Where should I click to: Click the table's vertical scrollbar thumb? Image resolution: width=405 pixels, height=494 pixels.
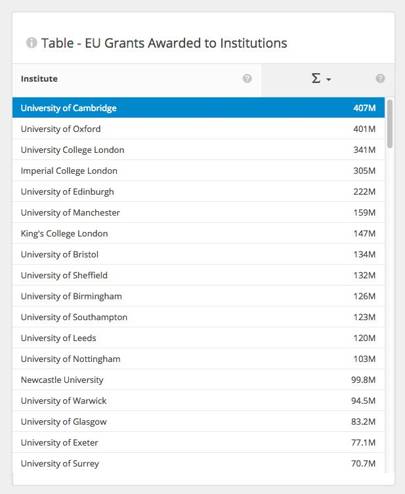point(390,124)
